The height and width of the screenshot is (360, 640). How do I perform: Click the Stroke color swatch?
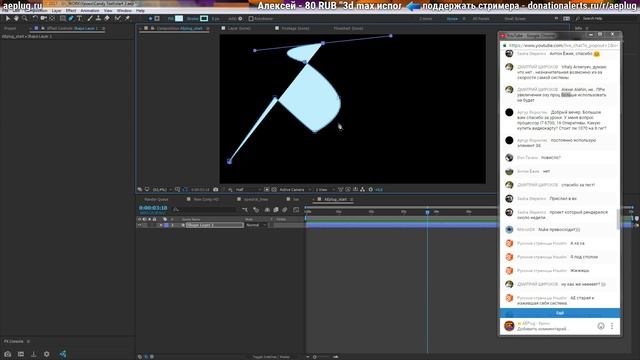204,18
